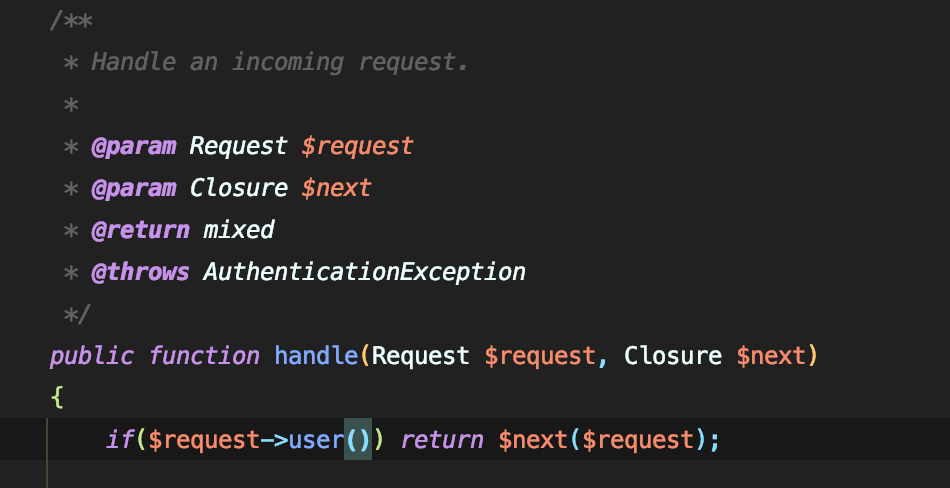Click the word mixed after @return
The width and height of the screenshot is (950, 488).
click(x=238, y=230)
